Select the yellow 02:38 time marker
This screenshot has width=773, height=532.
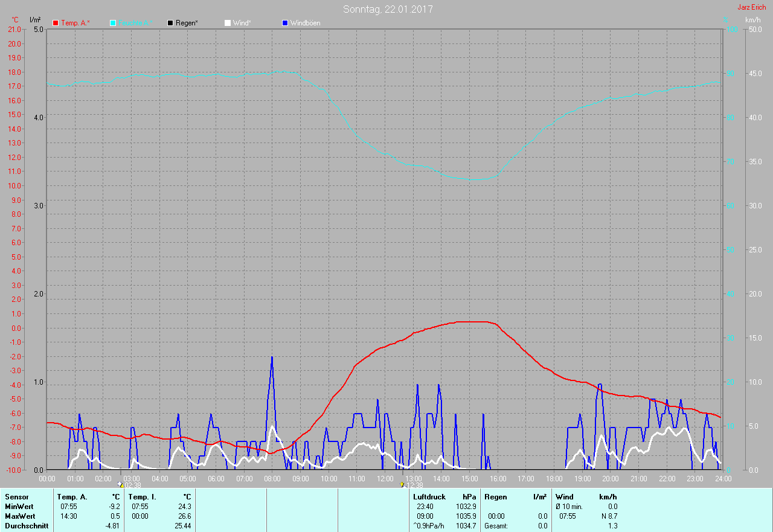coord(121,484)
